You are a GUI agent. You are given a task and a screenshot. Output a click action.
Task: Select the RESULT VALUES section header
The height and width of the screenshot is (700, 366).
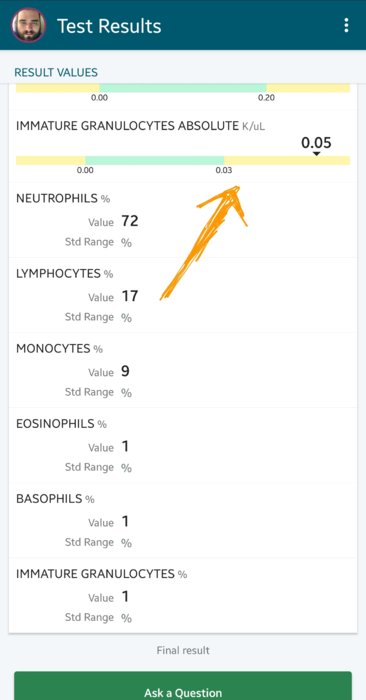(56, 72)
